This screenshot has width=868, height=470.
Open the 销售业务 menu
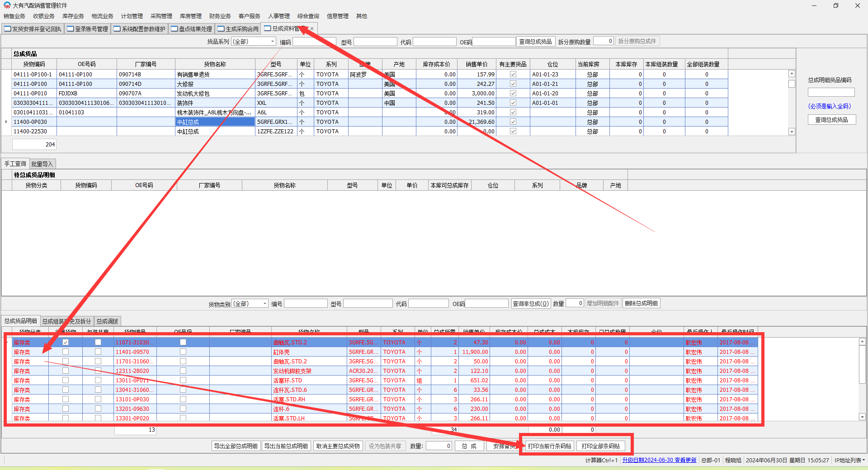(14, 16)
